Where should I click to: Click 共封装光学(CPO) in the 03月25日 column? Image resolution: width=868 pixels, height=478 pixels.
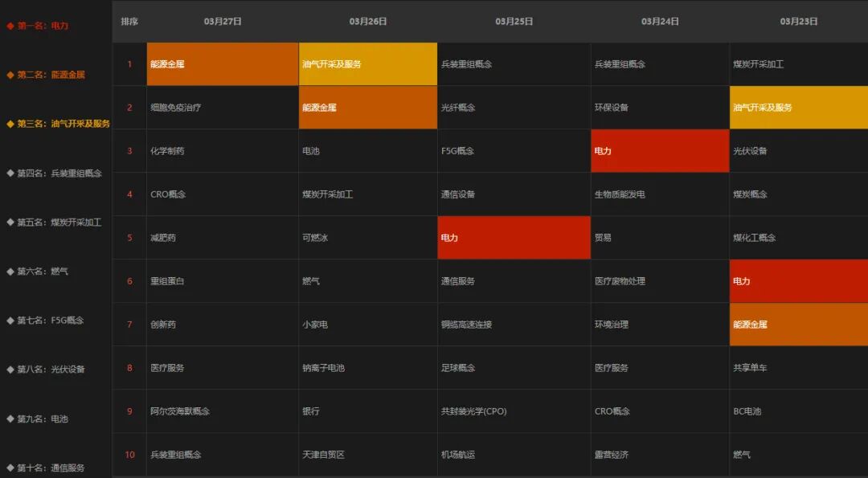tap(473, 411)
